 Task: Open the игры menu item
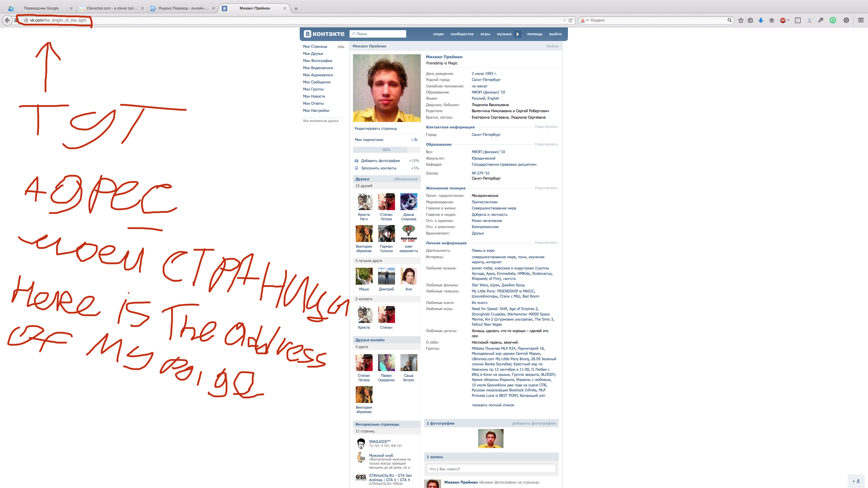click(485, 34)
